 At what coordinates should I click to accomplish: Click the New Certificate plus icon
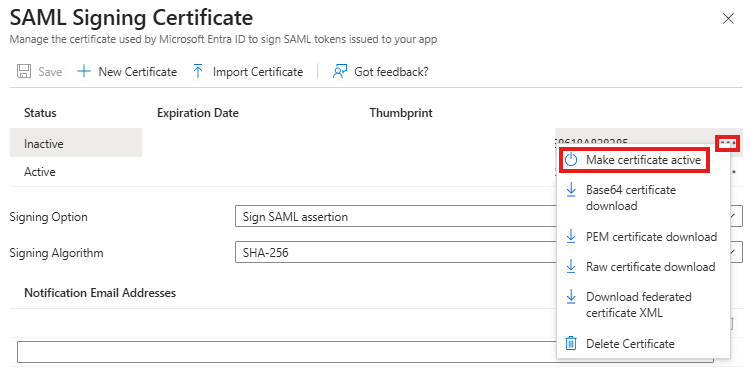pos(84,72)
